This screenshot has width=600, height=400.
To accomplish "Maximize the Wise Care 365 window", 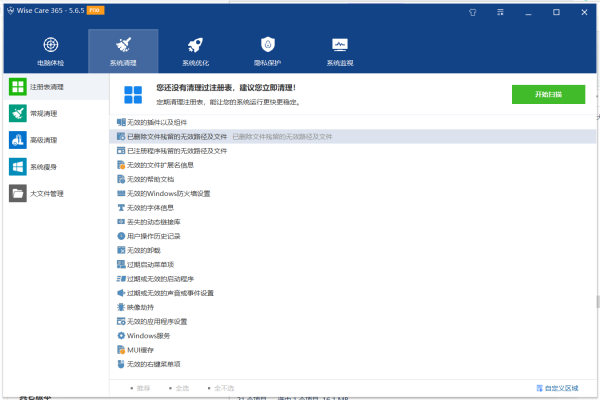I will (556, 12).
